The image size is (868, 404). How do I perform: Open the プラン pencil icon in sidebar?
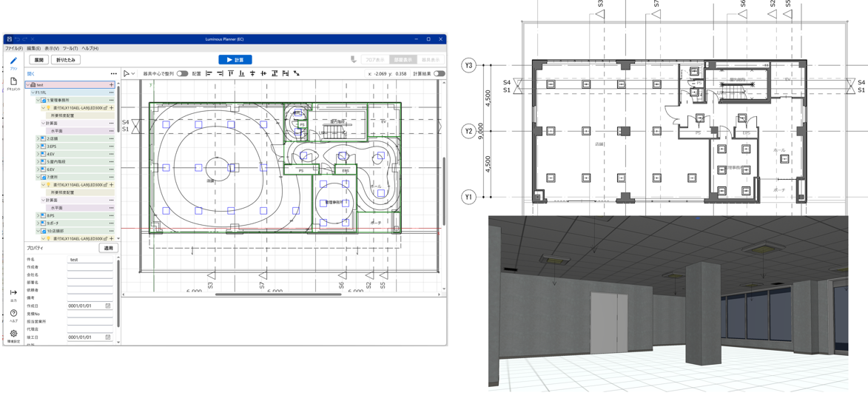click(x=13, y=62)
